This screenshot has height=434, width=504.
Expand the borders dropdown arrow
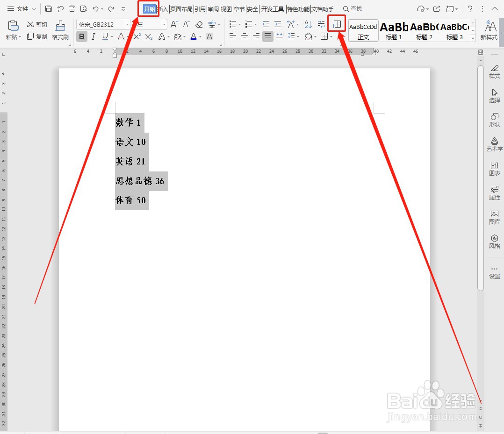point(331,36)
